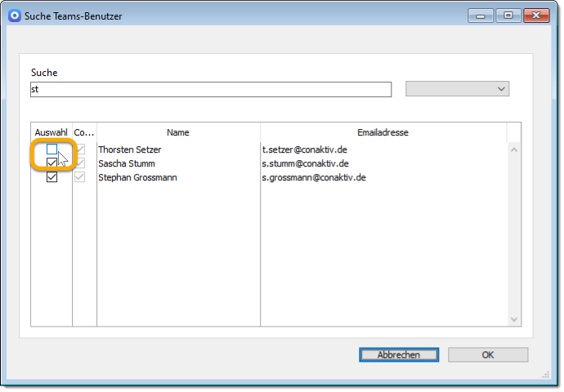Focus the Suche text field

[211, 89]
